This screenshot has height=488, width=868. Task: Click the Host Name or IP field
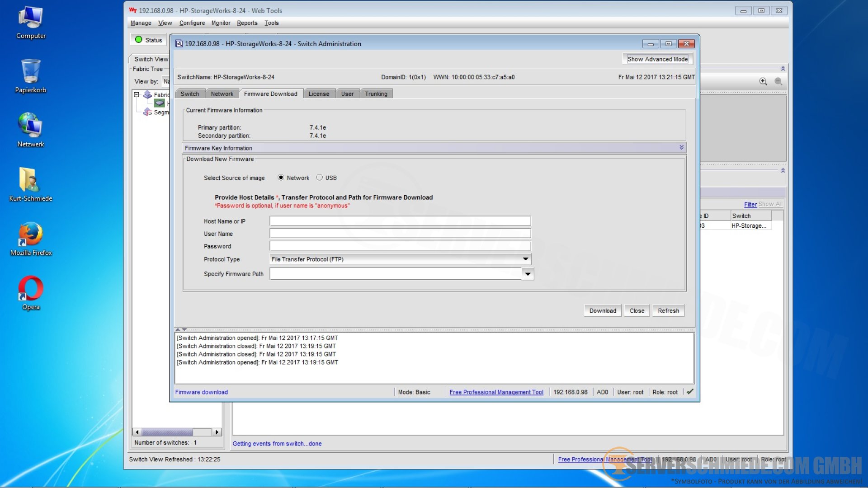click(x=400, y=221)
